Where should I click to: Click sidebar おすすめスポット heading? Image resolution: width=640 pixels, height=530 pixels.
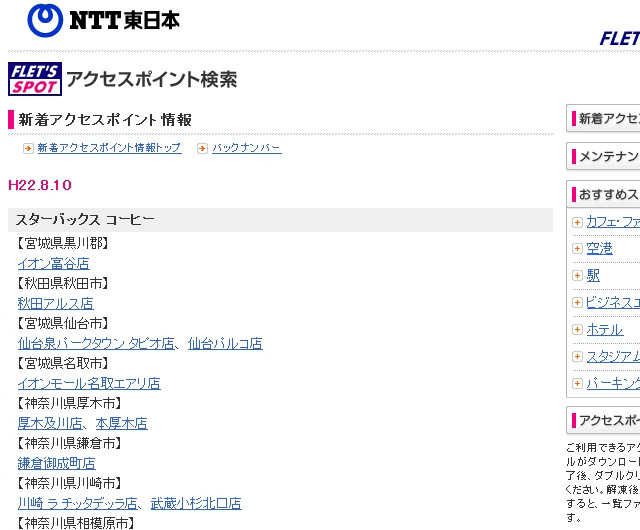[x=603, y=194]
